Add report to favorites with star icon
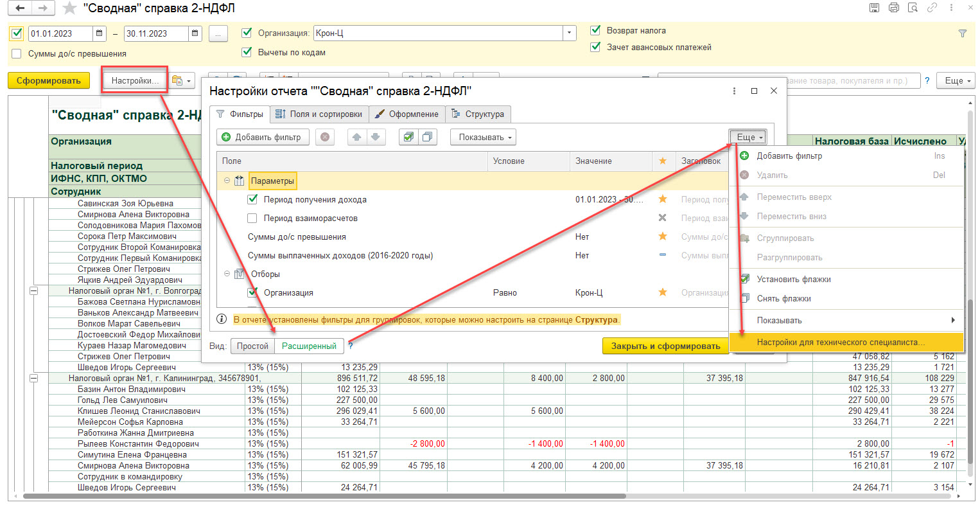The width and height of the screenshot is (980, 509). coord(69,8)
